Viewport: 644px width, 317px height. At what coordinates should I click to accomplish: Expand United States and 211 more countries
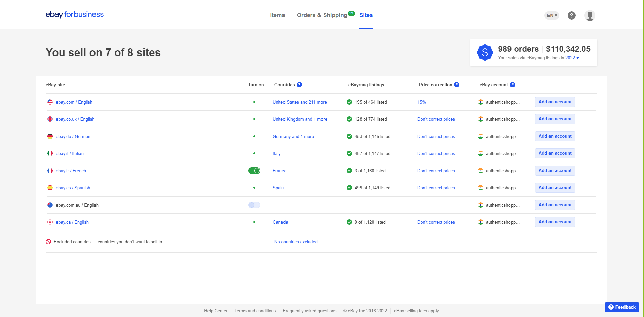(300, 102)
